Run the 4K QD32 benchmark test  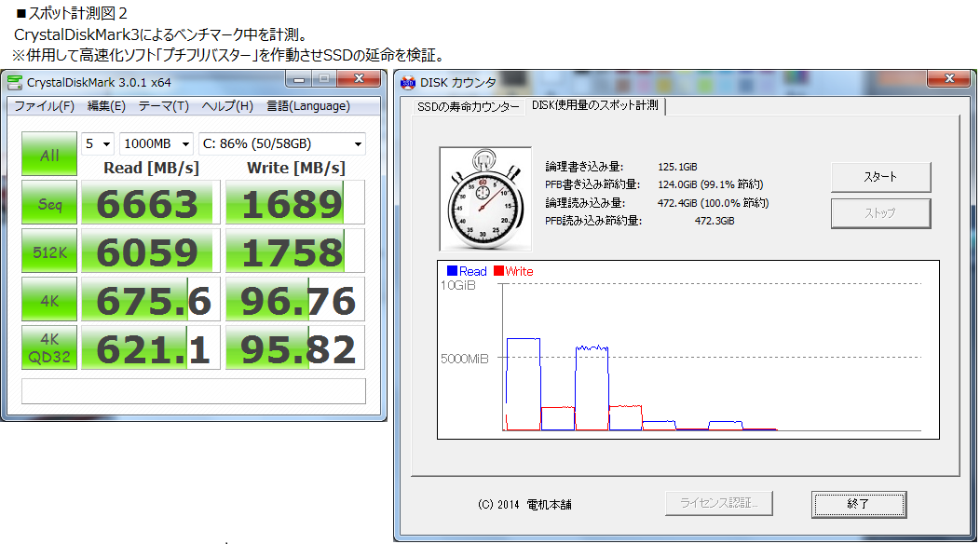[x=49, y=347]
